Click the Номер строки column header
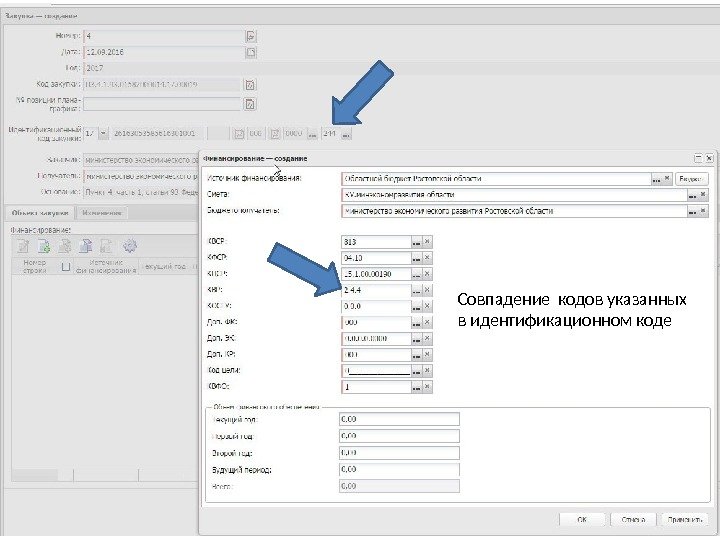The height and width of the screenshot is (540, 720). coord(35,266)
